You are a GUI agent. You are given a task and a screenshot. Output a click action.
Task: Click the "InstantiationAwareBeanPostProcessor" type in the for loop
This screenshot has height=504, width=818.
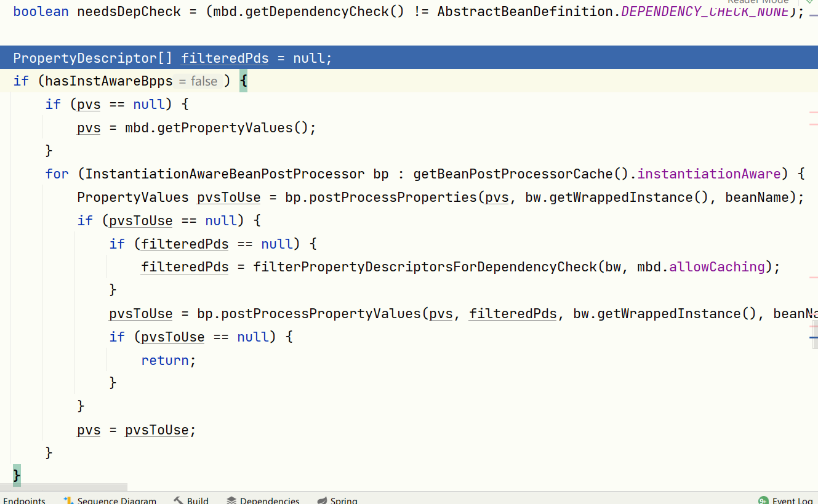pyautogui.click(x=225, y=174)
